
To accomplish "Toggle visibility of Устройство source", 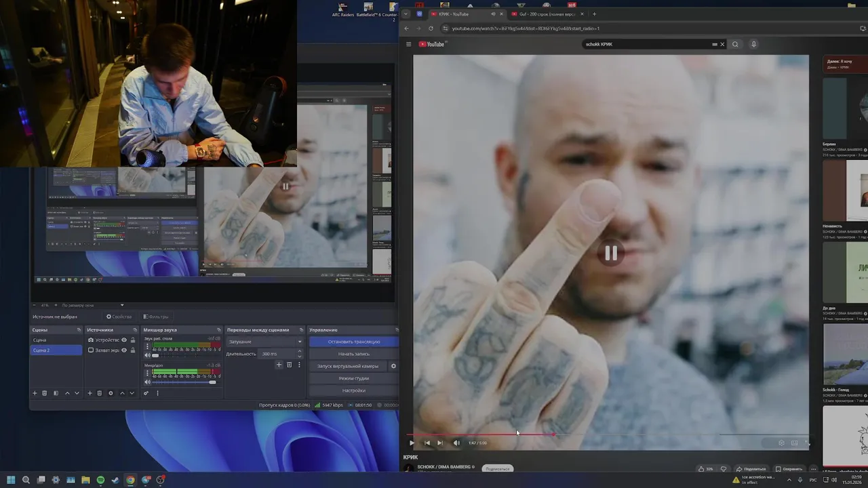I will coord(124,340).
